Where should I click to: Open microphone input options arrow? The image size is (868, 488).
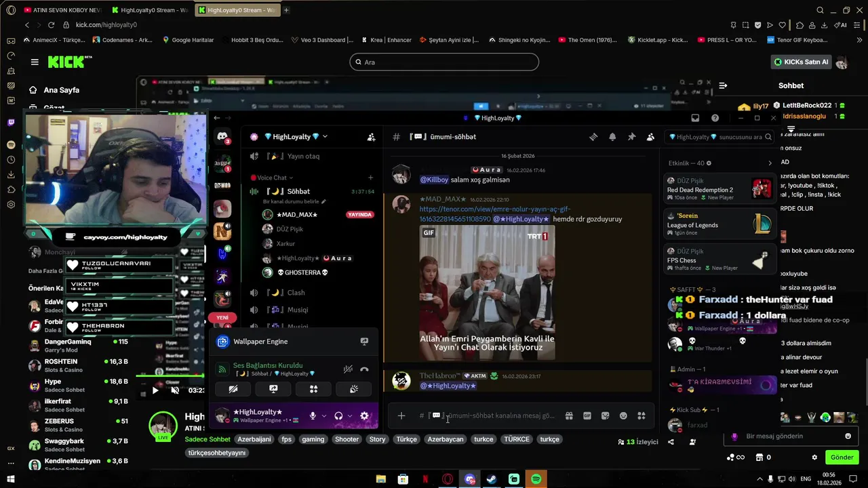pyautogui.click(x=324, y=416)
